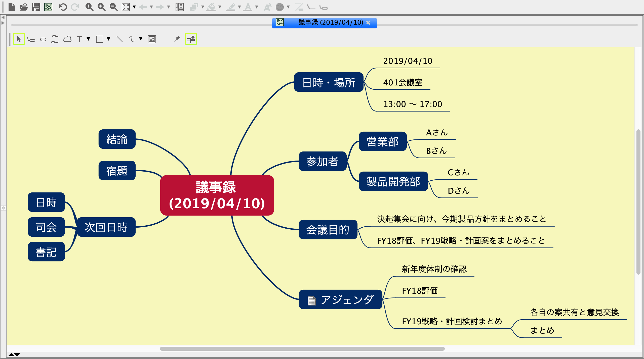This screenshot has width=644, height=359.
Task: Open the Text tool dropdown arrow
Action: [x=88, y=39]
